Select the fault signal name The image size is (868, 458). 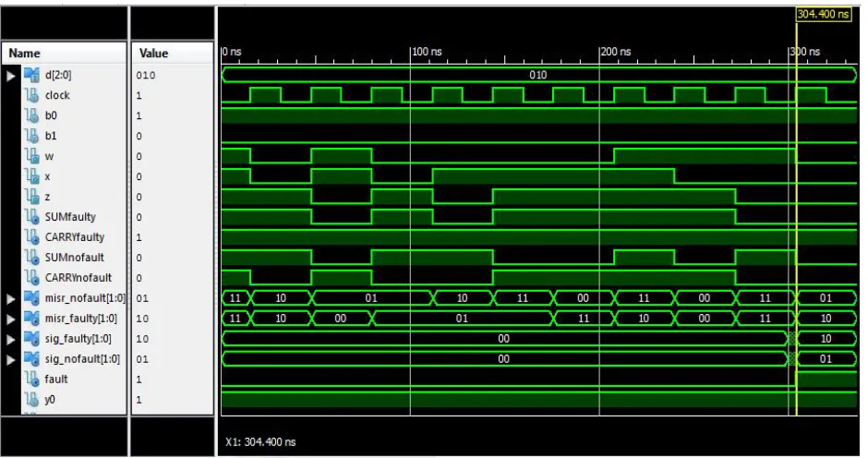(56, 379)
